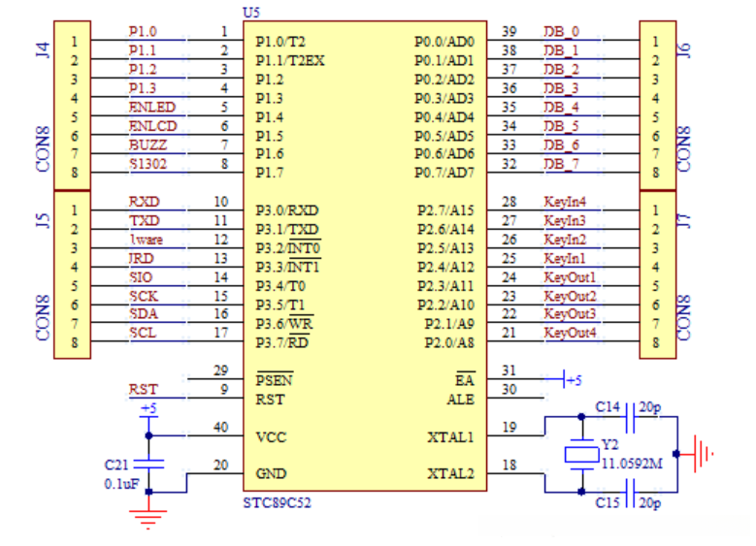Select the KeyIn4 net label
756x546 pixels.
coord(565,202)
